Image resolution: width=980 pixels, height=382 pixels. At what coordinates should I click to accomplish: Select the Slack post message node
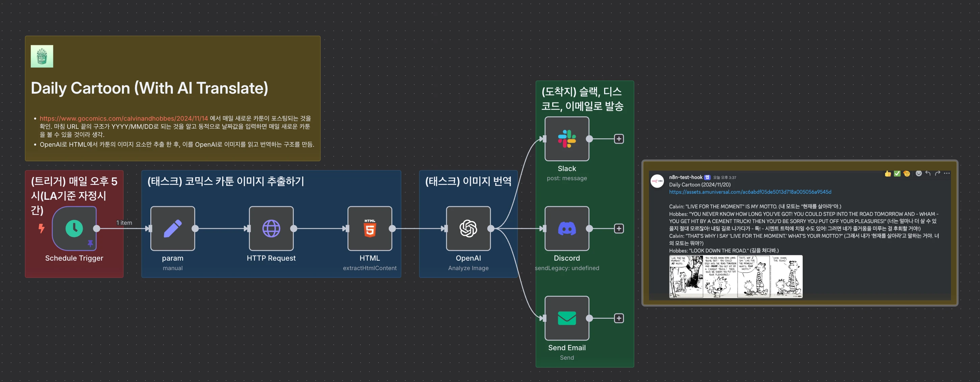tap(567, 139)
